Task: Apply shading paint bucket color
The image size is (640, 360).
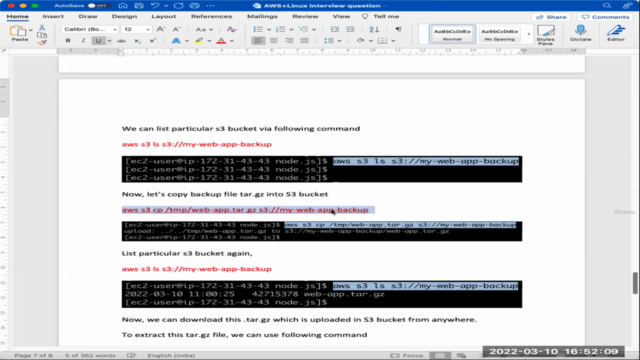Action: coord(360,41)
